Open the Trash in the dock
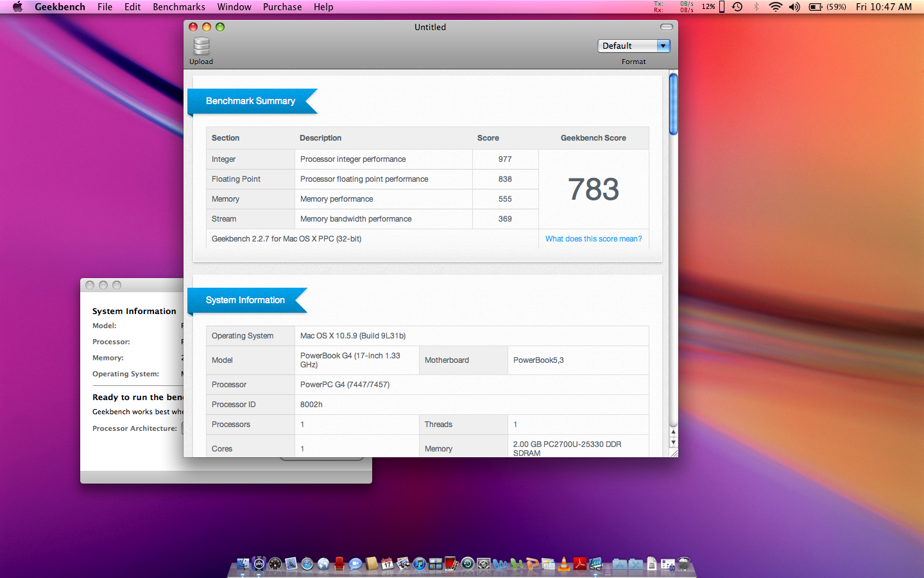Image resolution: width=924 pixels, height=578 pixels. 684,564
